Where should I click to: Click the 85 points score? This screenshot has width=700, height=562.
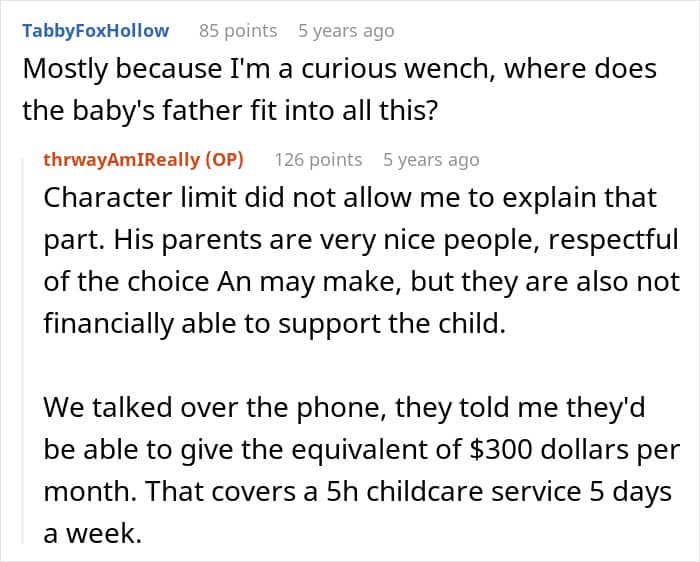point(238,30)
